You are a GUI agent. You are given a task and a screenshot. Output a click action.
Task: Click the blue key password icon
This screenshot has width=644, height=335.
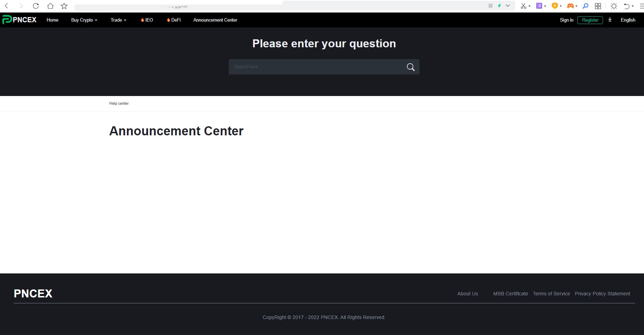(585, 6)
